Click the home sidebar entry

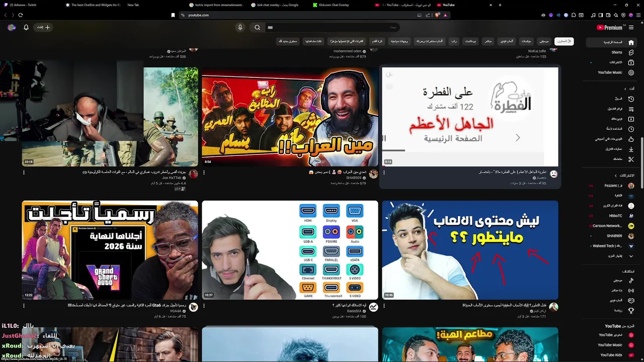pos(612,42)
